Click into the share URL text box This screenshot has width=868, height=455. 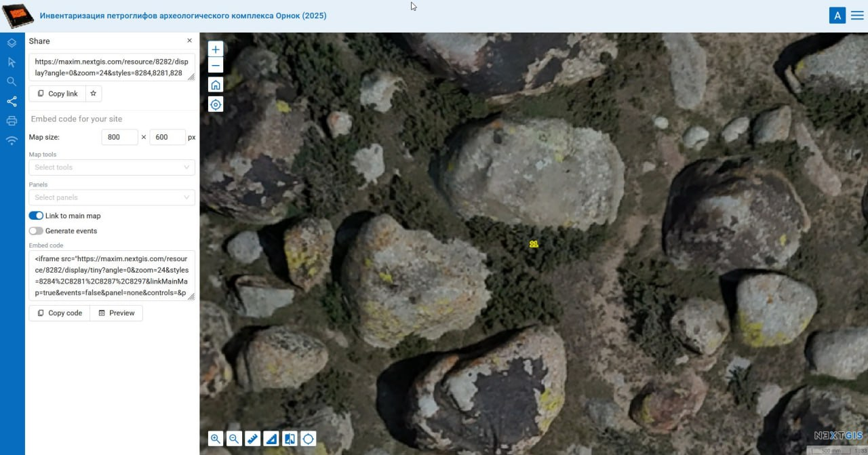click(x=112, y=67)
